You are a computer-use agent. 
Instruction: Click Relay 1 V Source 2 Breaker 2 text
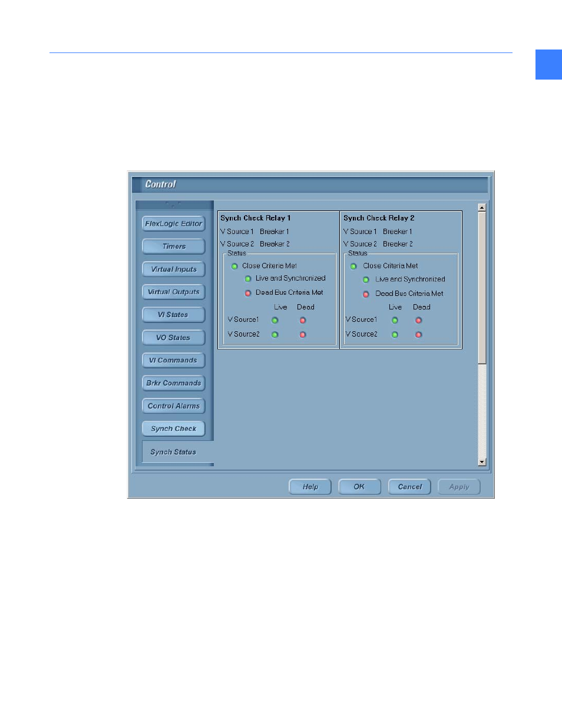coord(255,244)
